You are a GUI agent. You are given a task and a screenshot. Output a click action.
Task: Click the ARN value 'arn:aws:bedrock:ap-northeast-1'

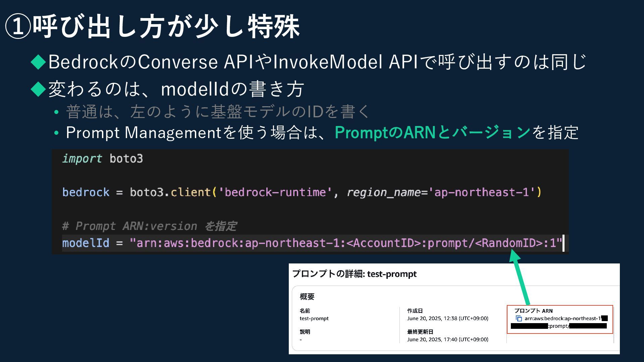(x=563, y=318)
